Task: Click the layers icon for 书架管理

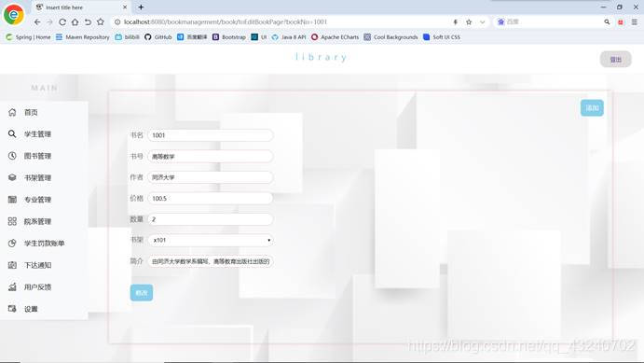Action: [12, 177]
